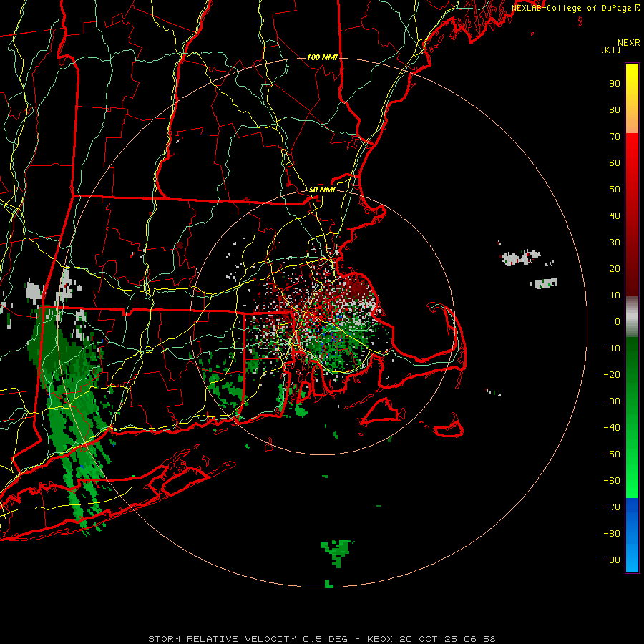
Task: Select the -80 value on velocity scale
Action: coord(612,534)
